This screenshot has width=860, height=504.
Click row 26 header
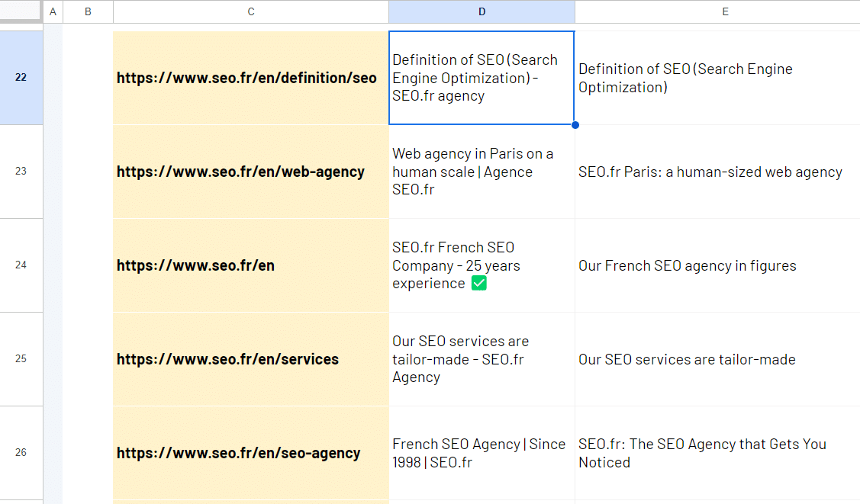point(21,453)
